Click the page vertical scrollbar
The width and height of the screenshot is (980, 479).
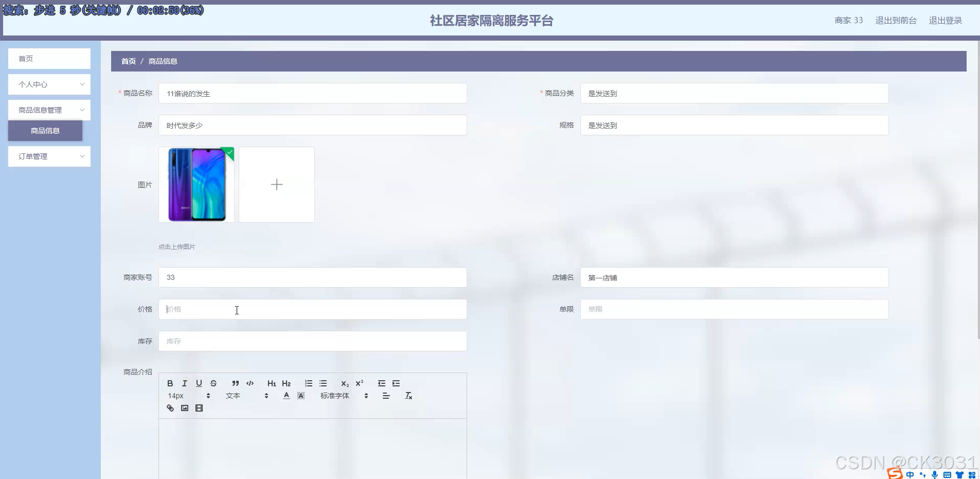click(978, 190)
